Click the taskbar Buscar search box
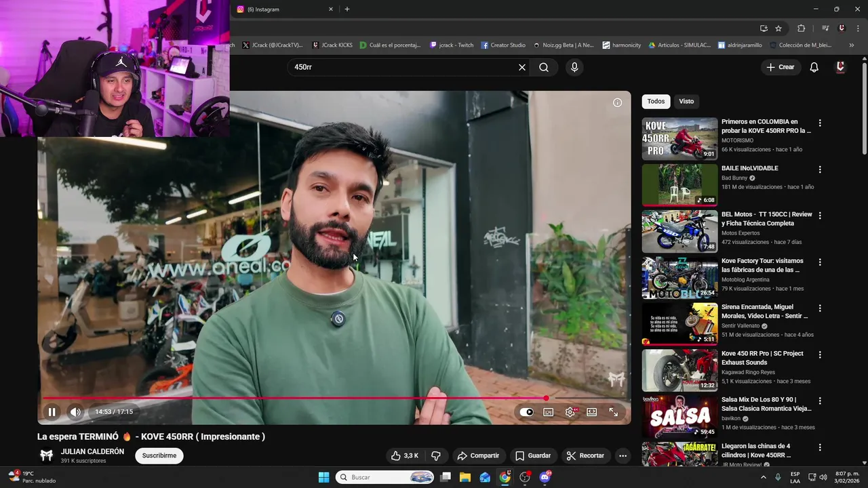The image size is (868, 488). pyautogui.click(x=384, y=477)
